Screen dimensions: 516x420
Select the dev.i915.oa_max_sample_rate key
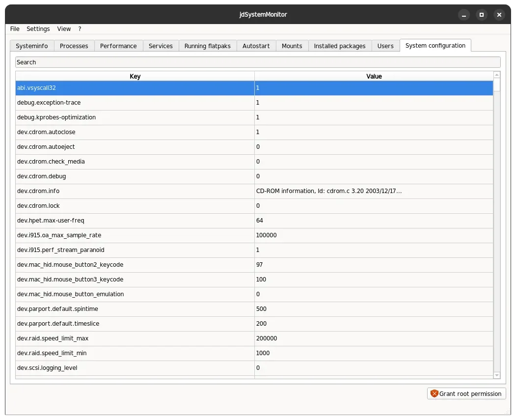(x=135, y=235)
